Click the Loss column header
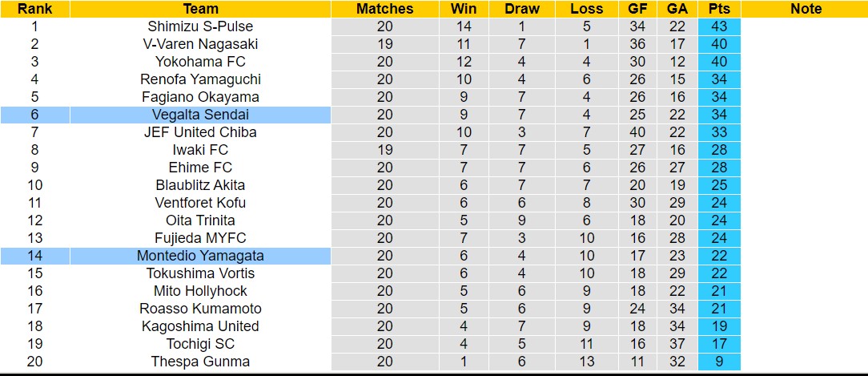Screen dimensions: 868x376 [x=586, y=9]
